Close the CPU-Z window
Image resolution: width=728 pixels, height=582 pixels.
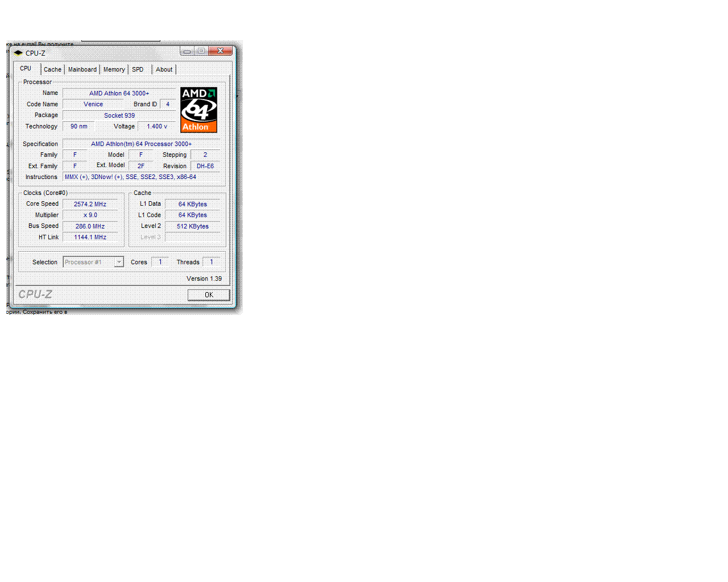(x=221, y=51)
